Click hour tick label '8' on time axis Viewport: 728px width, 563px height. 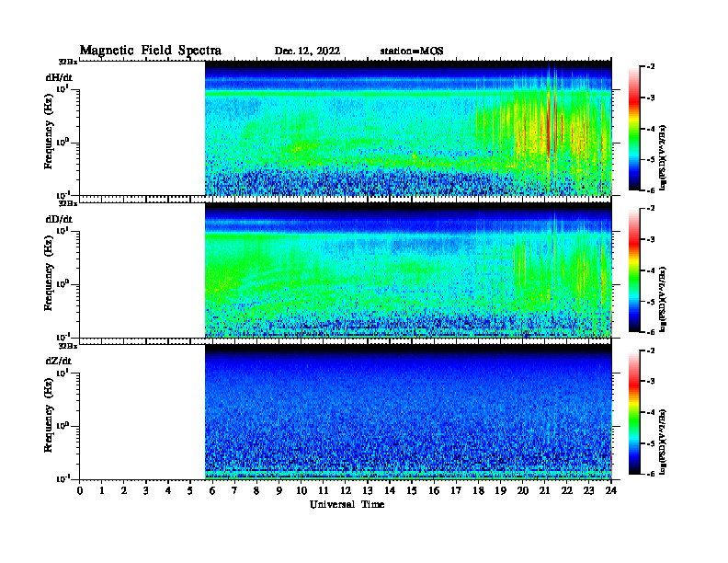[x=256, y=490]
